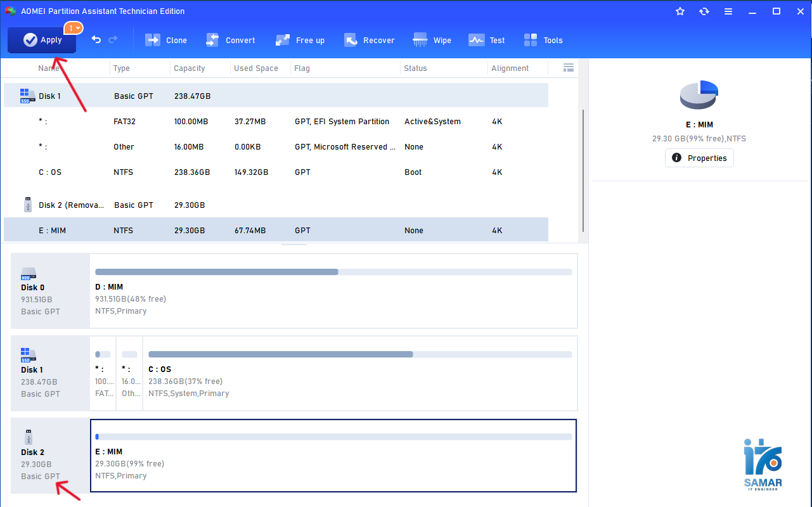Run the disk Test tool

click(x=486, y=39)
